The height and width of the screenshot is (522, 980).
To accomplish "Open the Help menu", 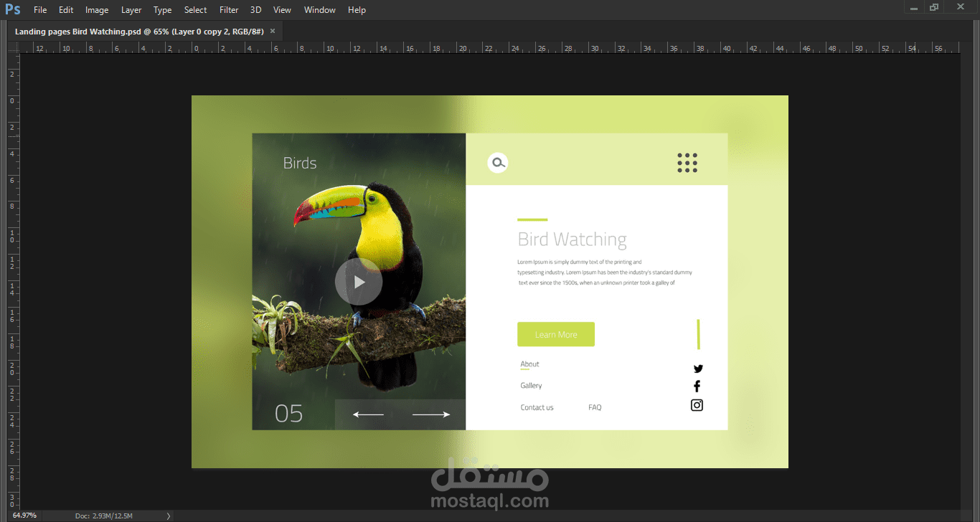I will 357,10.
